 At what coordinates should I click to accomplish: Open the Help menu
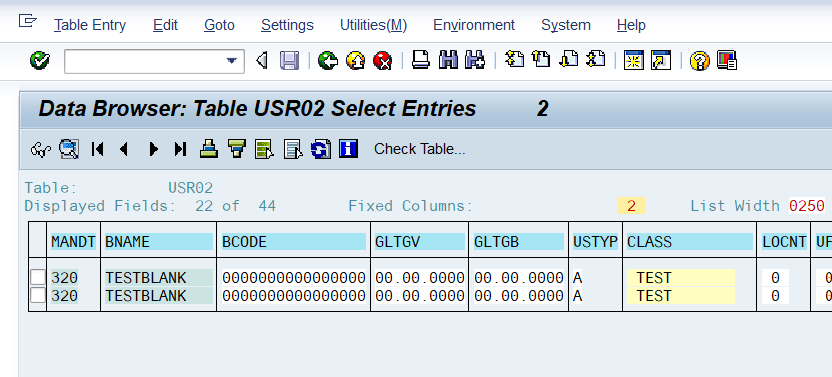[631, 25]
